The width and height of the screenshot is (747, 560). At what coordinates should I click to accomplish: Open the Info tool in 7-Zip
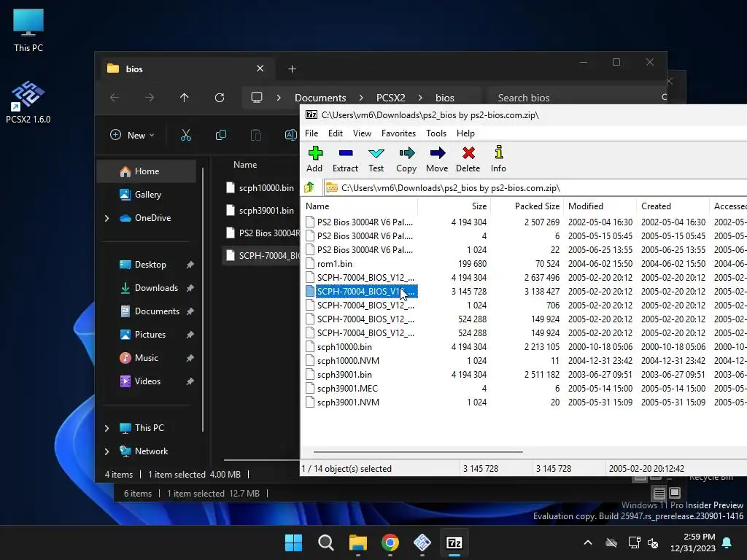pos(498,159)
